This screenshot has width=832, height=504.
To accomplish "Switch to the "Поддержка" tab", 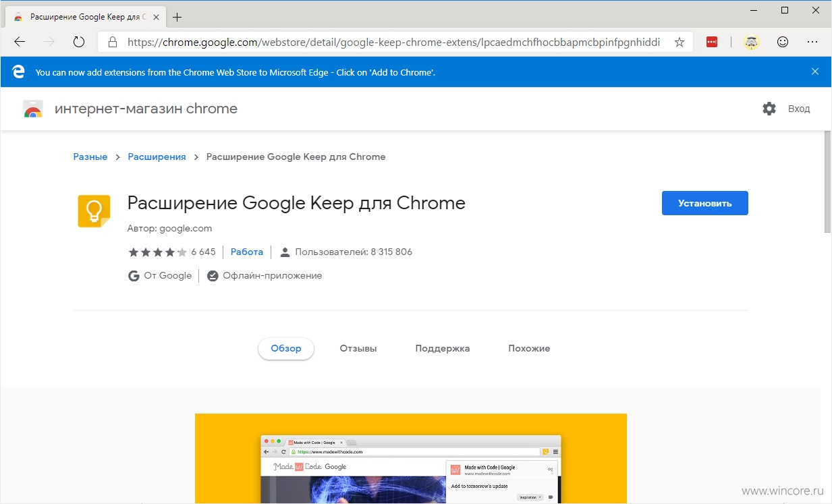I will coord(443,348).
